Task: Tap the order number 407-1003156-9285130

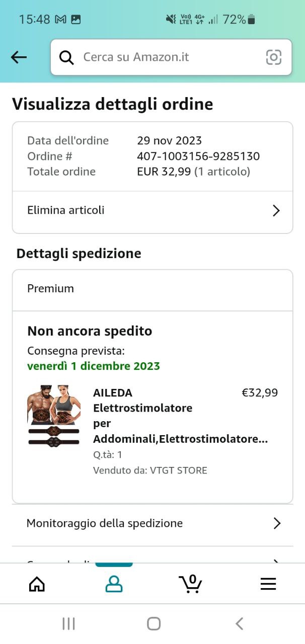Action: (x=198, y=156)
